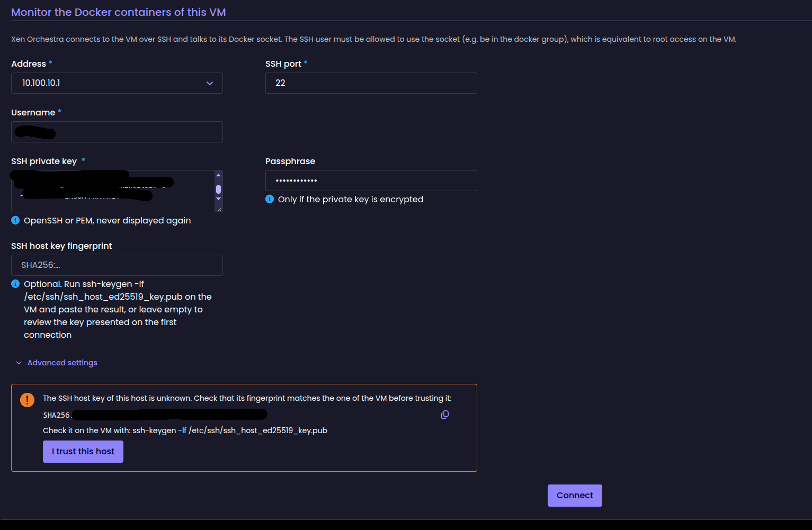Click the 'Passphrase' field label
Viewport: 812px width, 530px height.
[x=290, y=161]
